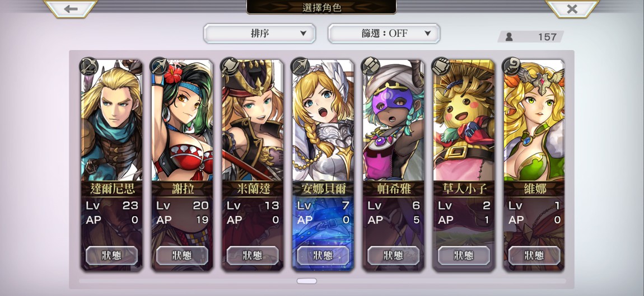This screenshot has height=296, width=644.
Task: Click the horizontal scrollbar handle below cards
Action: [307, 281]
